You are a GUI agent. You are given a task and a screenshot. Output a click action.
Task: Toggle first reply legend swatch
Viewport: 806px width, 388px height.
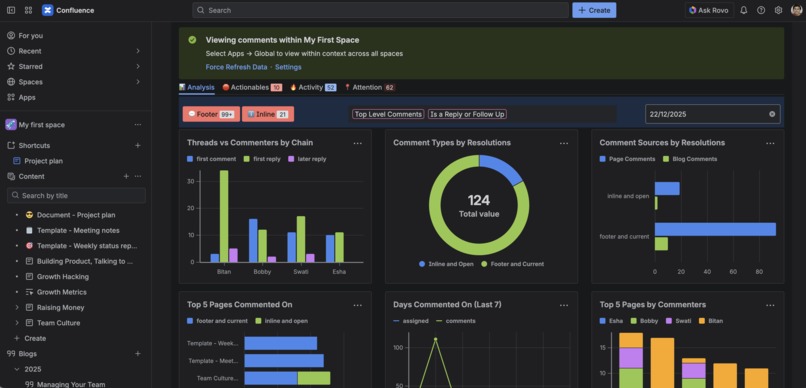[x=246, y=159]
